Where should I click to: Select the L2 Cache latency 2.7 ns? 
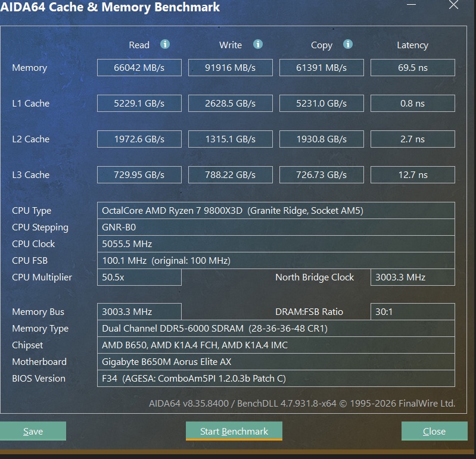(413, 139)
